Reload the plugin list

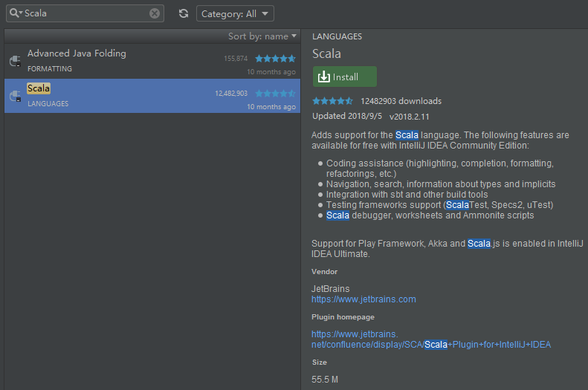pos(184,13)
